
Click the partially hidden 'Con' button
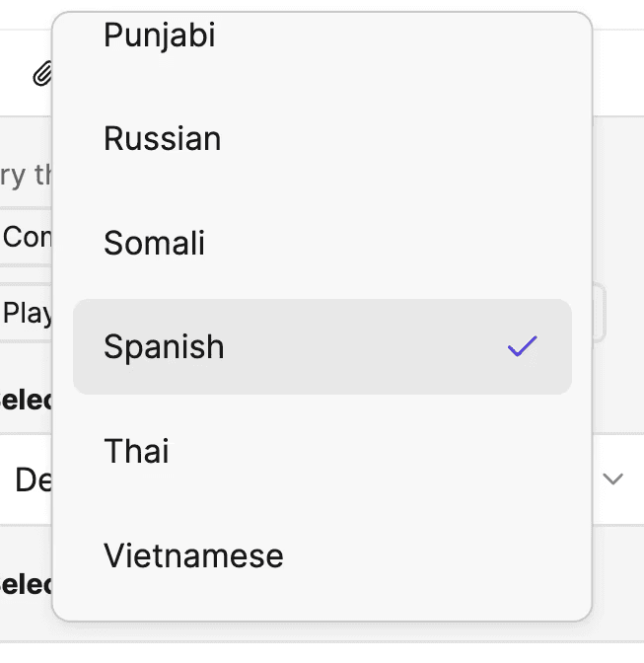[26, 237]
